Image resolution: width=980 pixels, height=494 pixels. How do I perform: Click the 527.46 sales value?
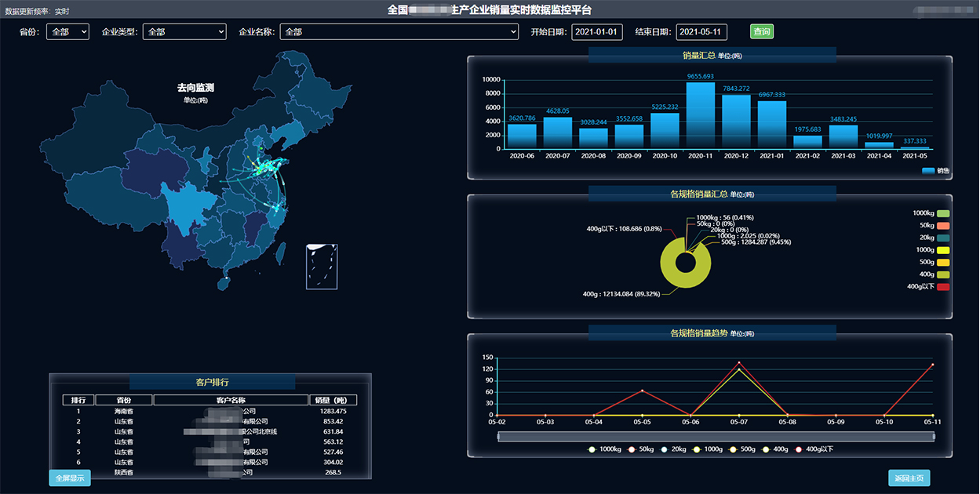click(x=333, y=452)
